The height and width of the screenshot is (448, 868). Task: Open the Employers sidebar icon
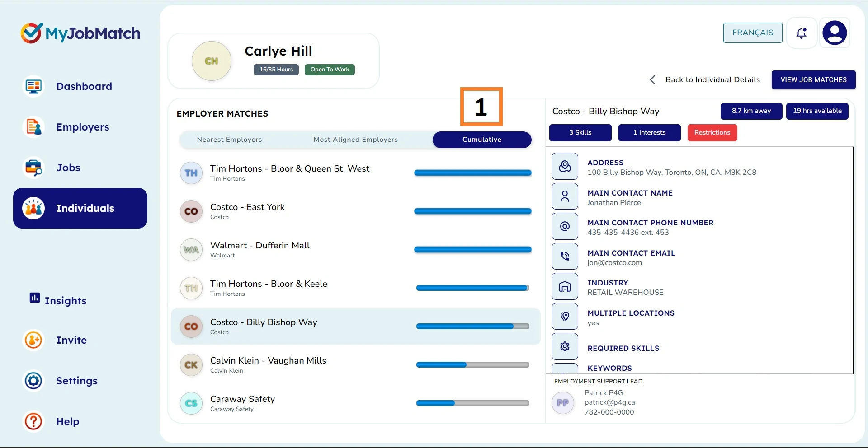[33, 127]
